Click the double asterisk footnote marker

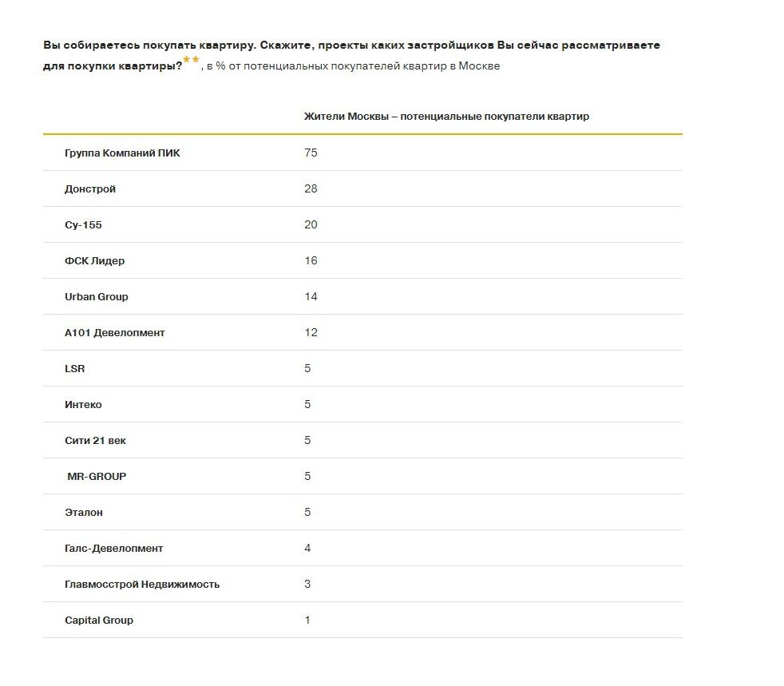coord(191,59)
